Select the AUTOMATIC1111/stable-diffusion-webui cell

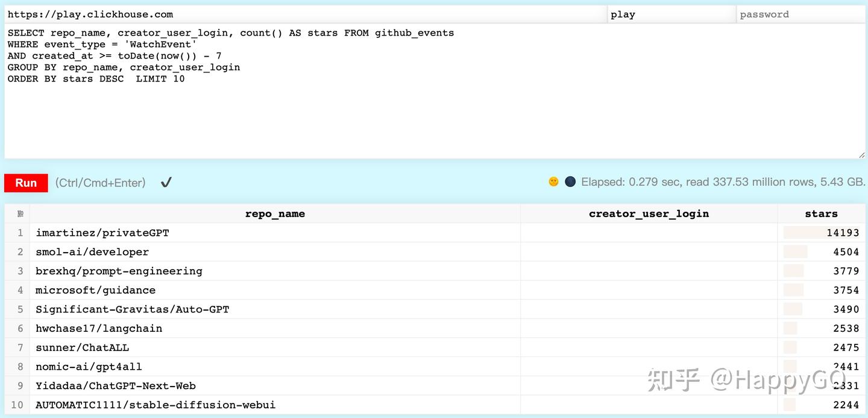275,405
